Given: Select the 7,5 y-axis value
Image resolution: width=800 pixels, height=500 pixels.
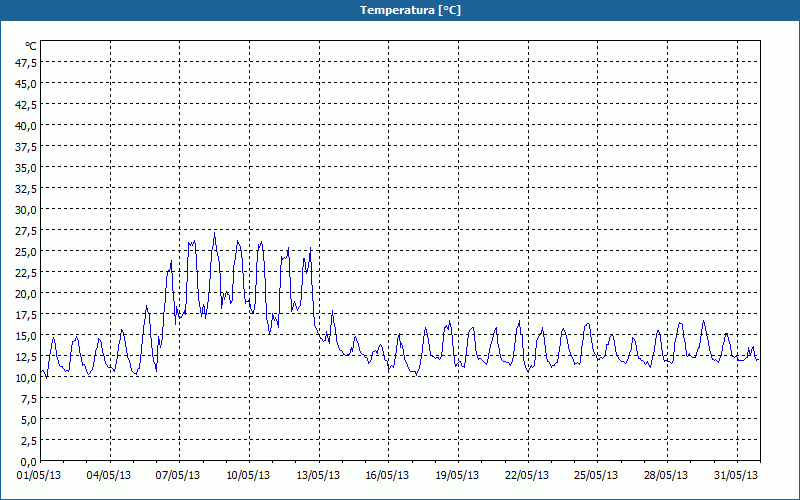Looking at the screenshot, I should point(29,399).
